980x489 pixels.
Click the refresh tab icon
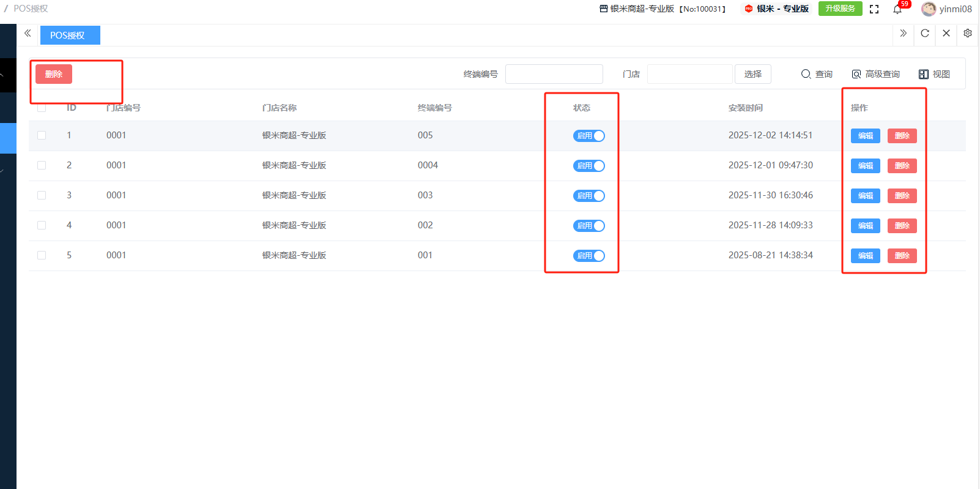pyautogui.click(x=925, y=34)
